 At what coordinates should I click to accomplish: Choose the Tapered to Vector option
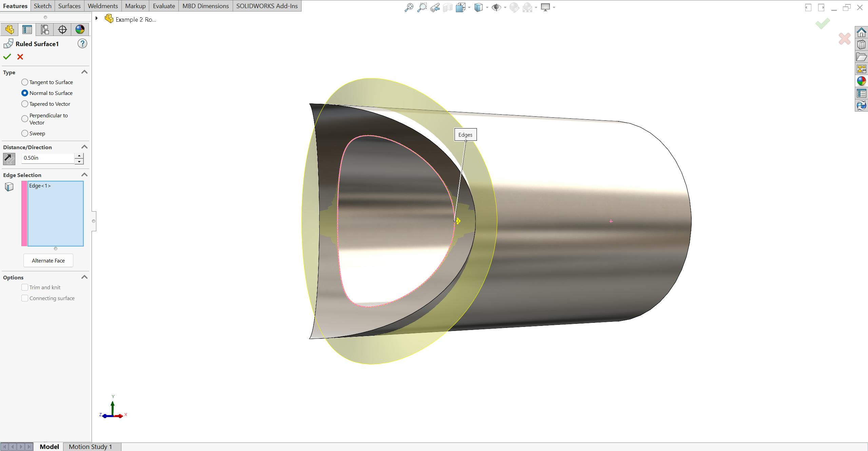(x=24, y=104)
